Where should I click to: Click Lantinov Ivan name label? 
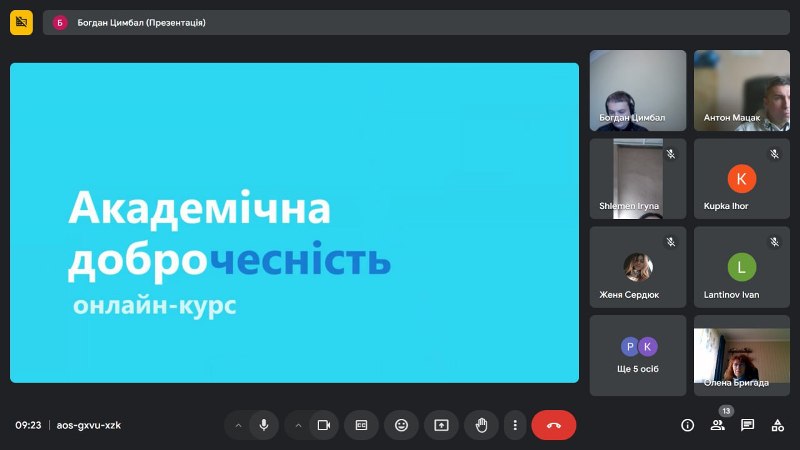[x=731, y=295]
